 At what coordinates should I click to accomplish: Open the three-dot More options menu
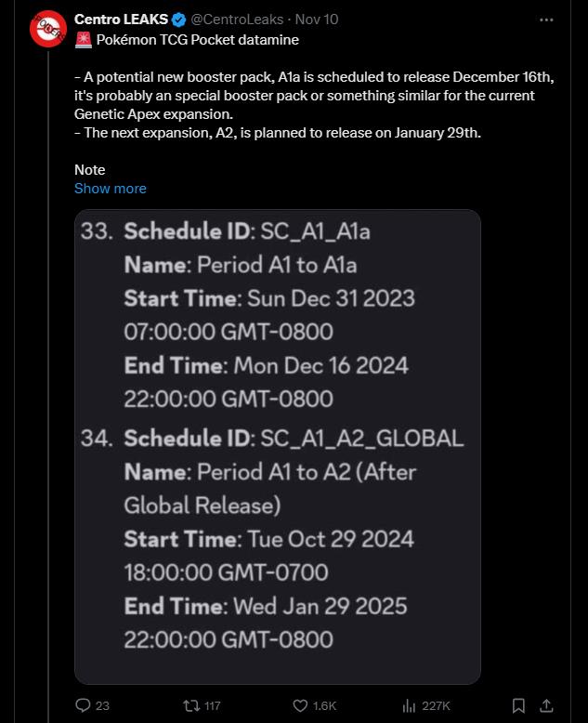(546, 20)
